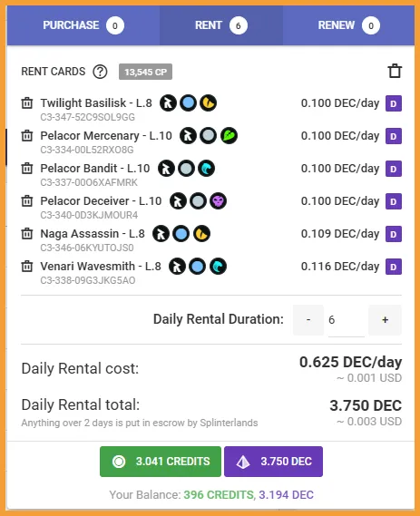Click Pelacor Bandit's water wave element icon
The image size is (420, 516).
(207, 168)
